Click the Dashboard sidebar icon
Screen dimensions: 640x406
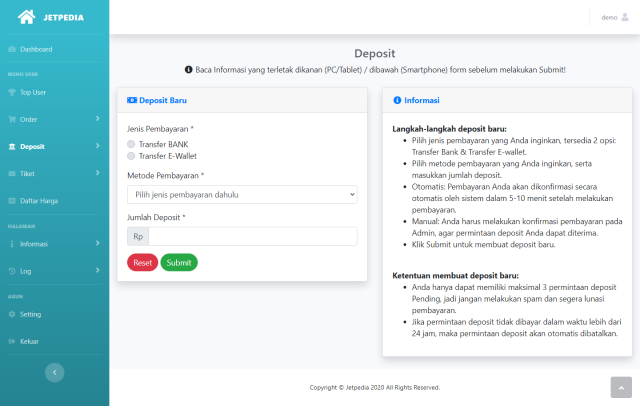click(12, 49)
